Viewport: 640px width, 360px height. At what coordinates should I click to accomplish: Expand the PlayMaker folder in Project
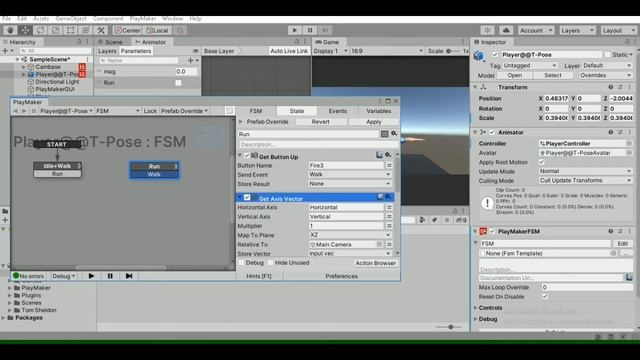click(x=10, y=288)
